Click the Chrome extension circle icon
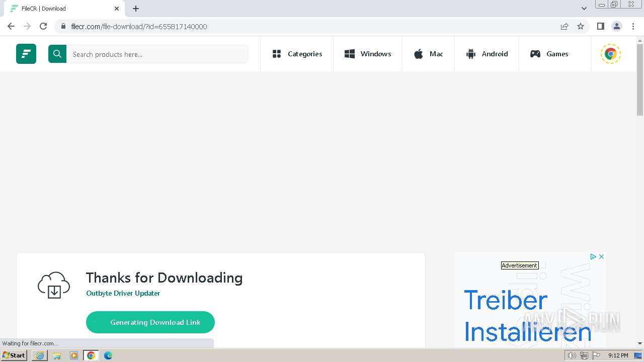 611,54
